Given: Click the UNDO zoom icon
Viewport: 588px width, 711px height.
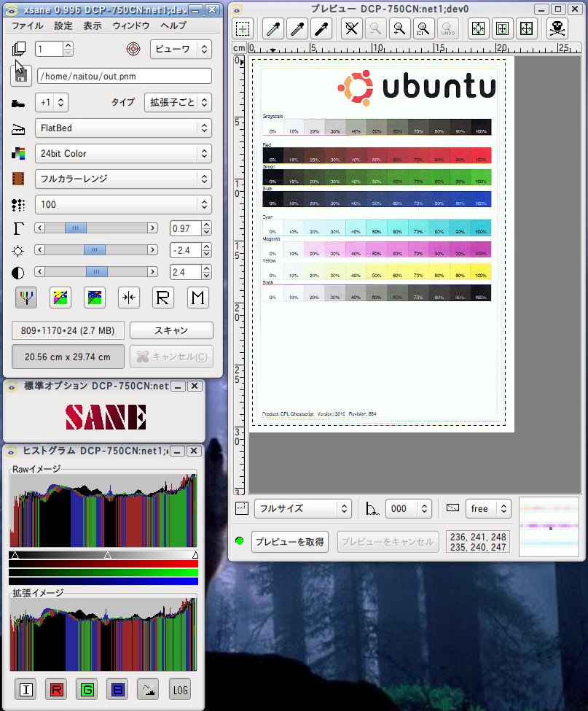Looking at the screenshot, I should [447, 29].
